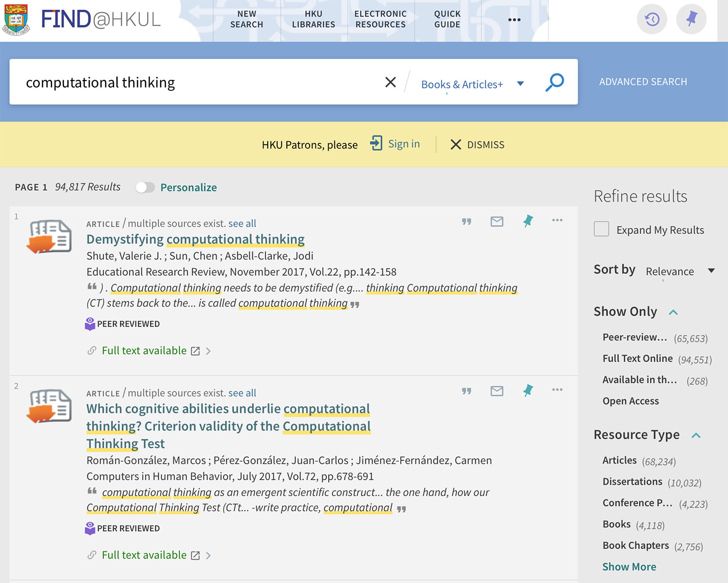Dismiss the sign-in banner
The image size is (728, 583).
coord(478,145)
